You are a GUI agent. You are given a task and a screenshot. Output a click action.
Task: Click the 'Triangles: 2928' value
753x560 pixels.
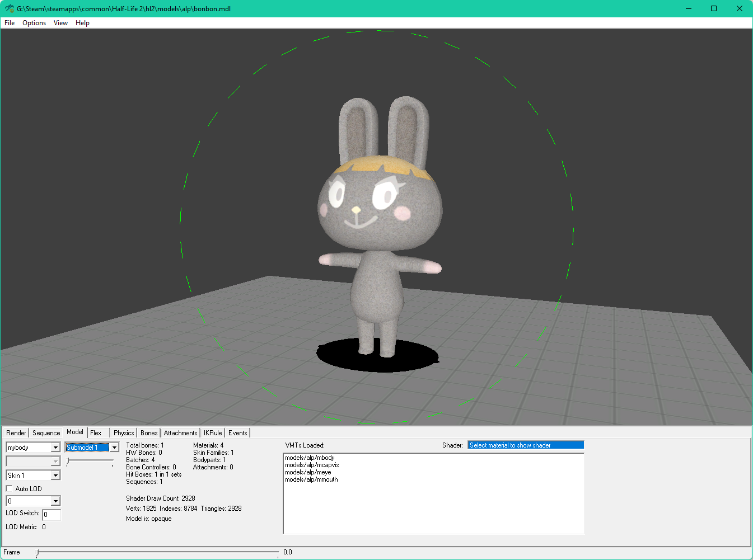[x=221, y=509]
